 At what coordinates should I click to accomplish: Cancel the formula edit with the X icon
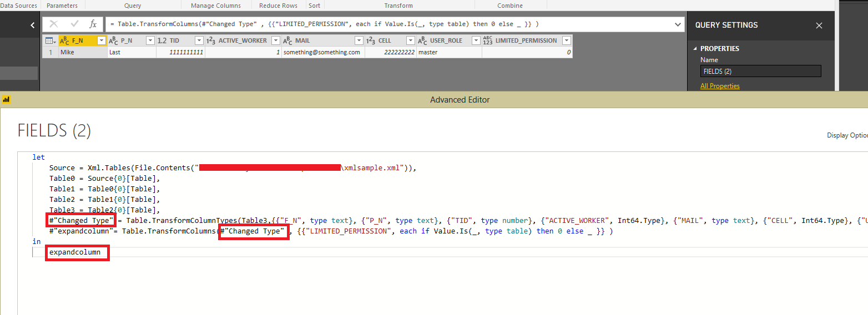pos(54,24)
